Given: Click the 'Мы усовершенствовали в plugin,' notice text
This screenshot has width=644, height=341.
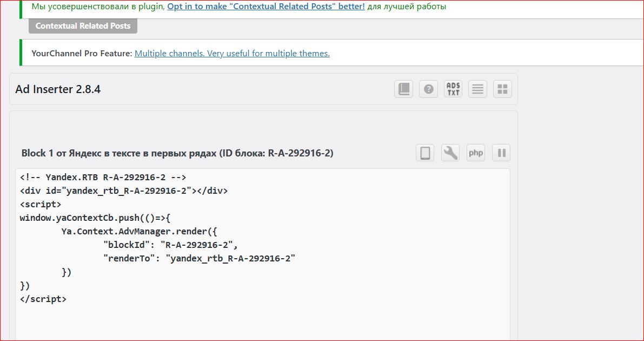Looking at the screenshot, I should coord(98,6).
